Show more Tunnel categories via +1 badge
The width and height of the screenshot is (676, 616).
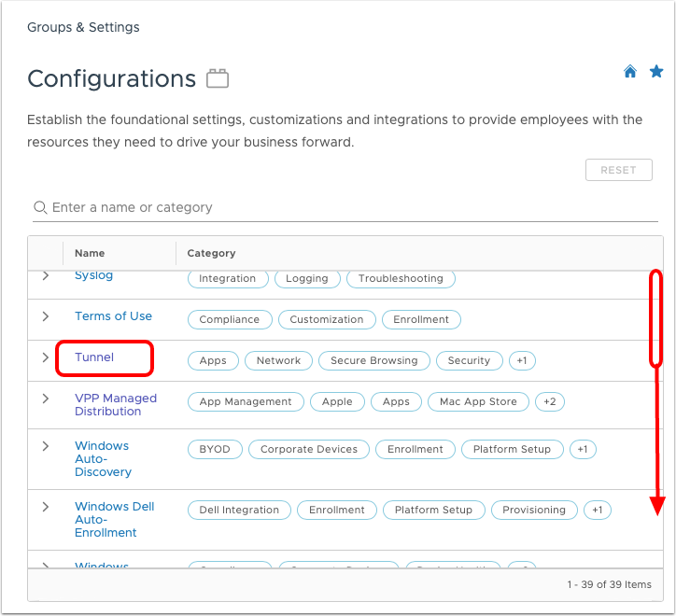522,360
